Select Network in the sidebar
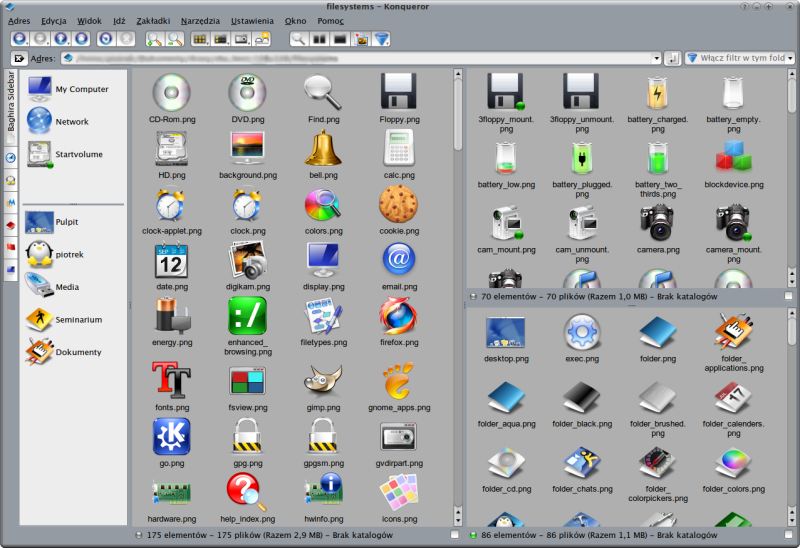Image resolution: width=800 pixels, height=548 pixels. (58, 121)
